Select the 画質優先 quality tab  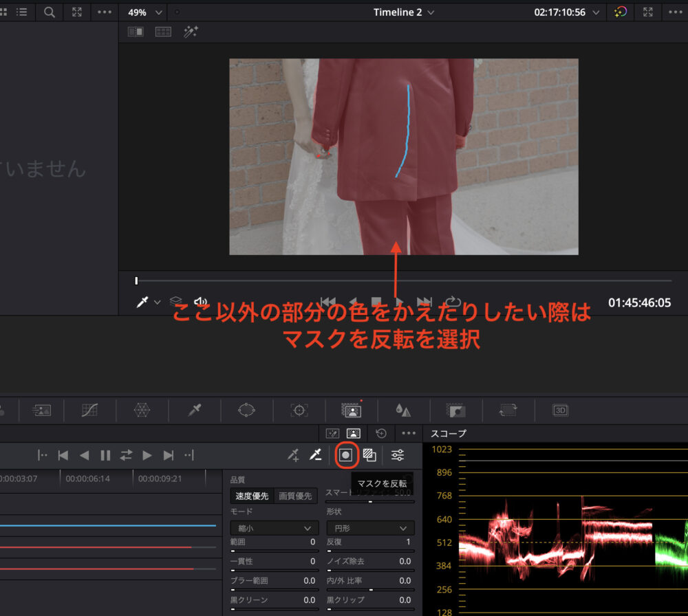[295, 496]
